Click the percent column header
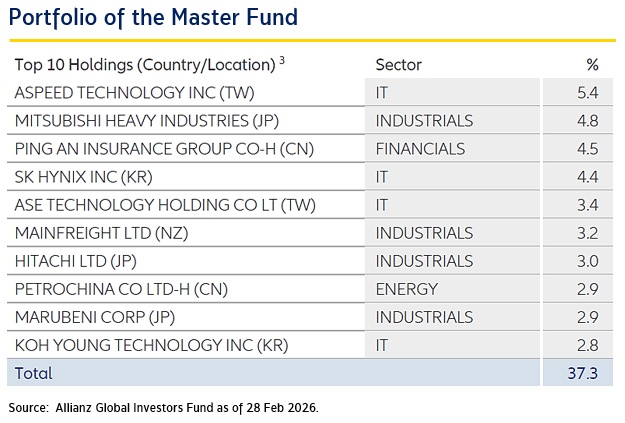The width and height of the screenshot is (625, 423). (592, 65)
